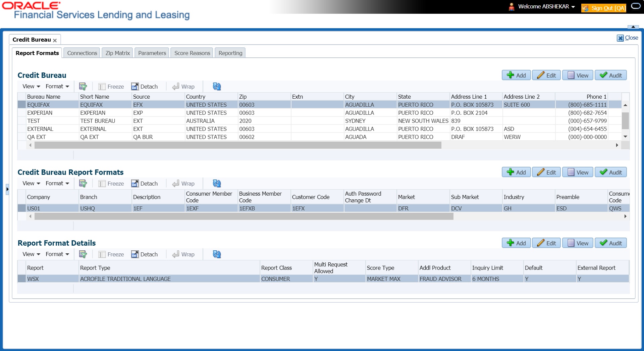Select the EXPERIAN bureau name cell

point(52,113)
